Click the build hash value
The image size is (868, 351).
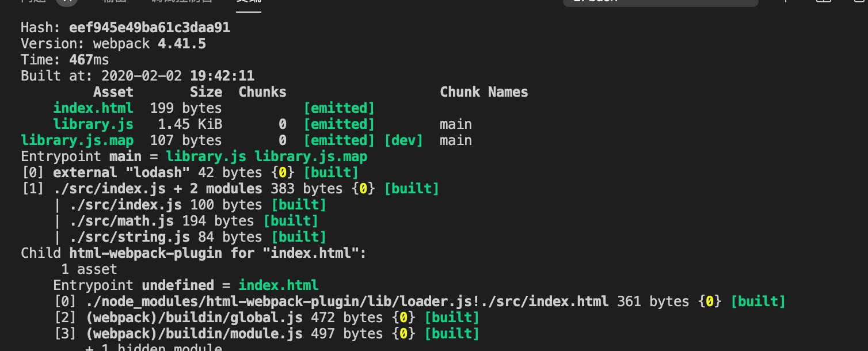pos(150,28)
